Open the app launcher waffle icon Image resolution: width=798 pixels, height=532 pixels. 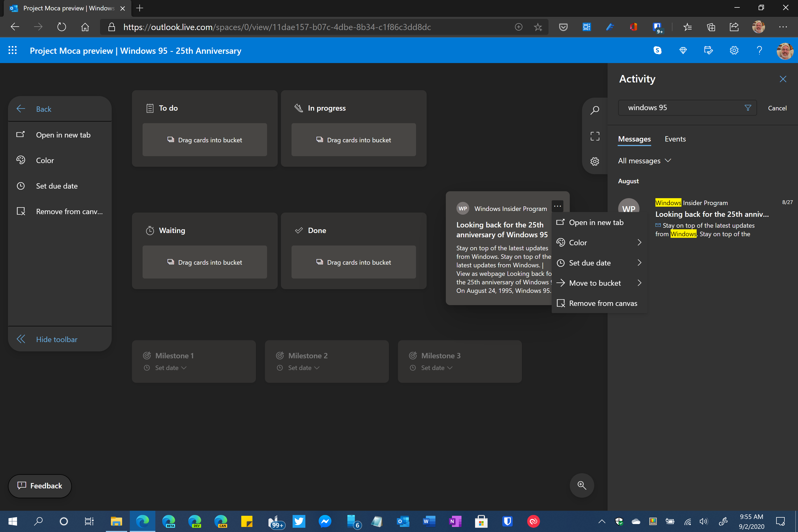click(13, 50)
